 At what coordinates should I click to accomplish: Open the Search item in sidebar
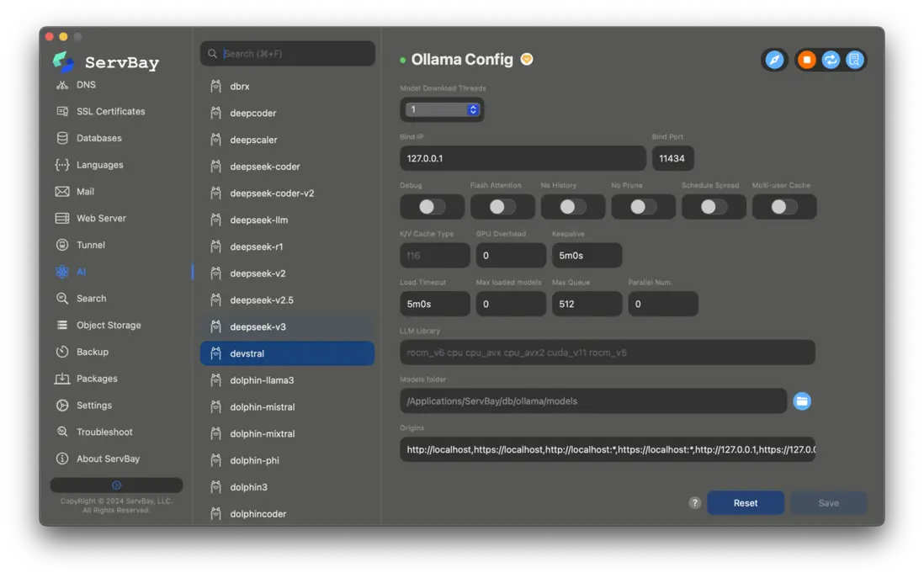(92, 299)
